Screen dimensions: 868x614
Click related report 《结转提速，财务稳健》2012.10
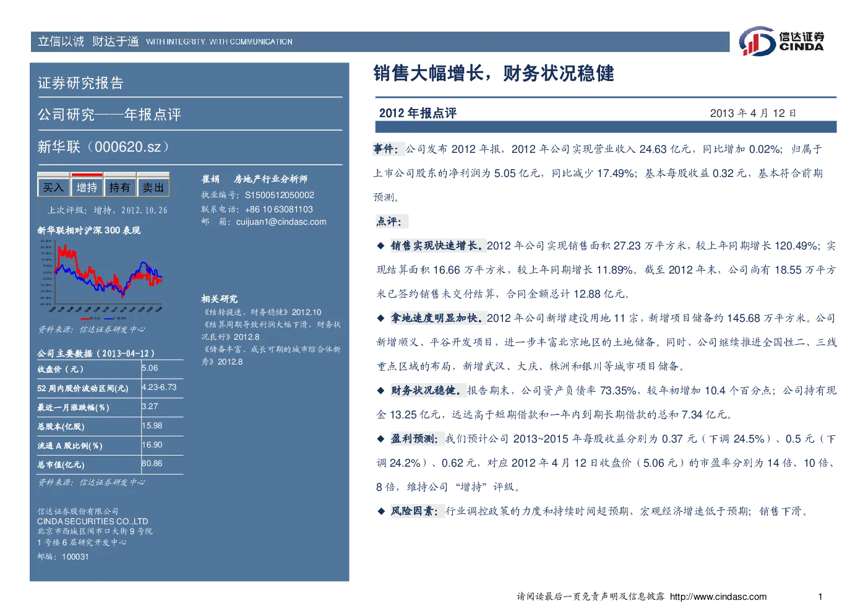261,313
